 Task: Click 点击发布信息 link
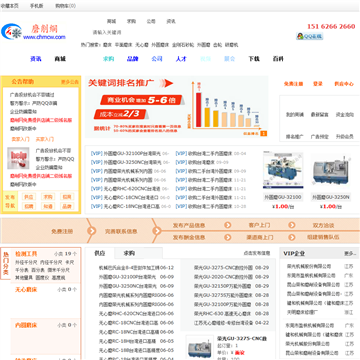point(257,253)
